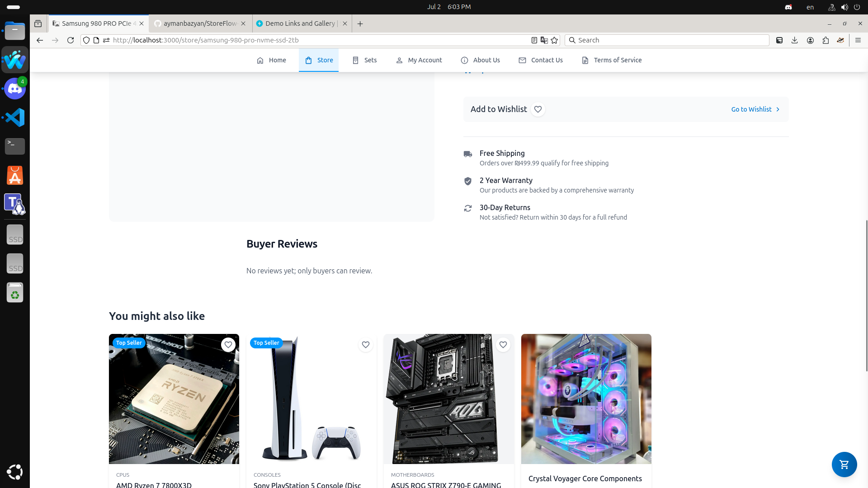Toggle Reader View icon in address bar

click(x=534, y=40)
